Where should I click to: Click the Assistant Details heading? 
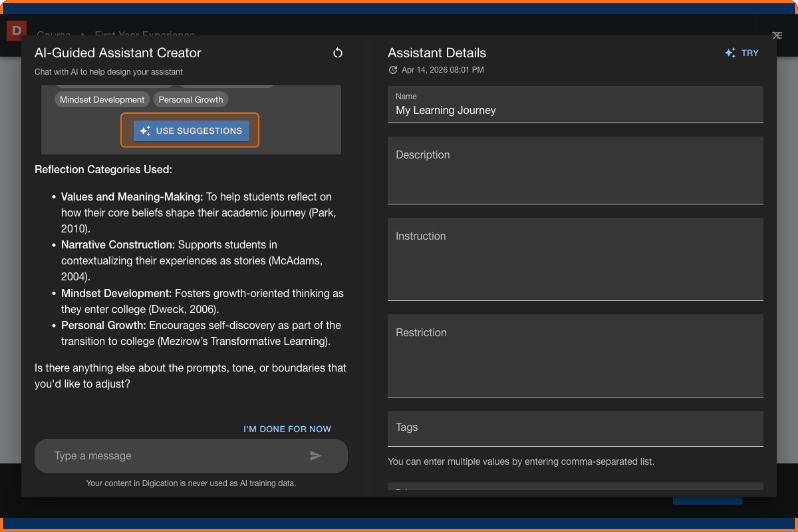pos(437,53)
